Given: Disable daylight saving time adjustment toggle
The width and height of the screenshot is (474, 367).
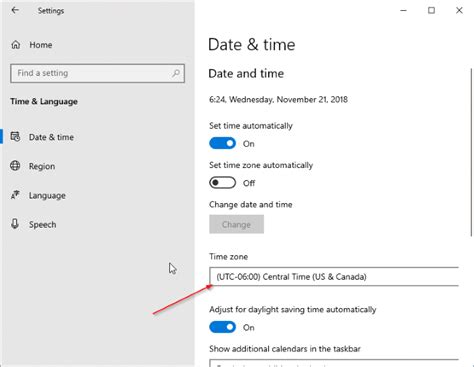Looking at the screenshot, I should (x=222, y=327).
